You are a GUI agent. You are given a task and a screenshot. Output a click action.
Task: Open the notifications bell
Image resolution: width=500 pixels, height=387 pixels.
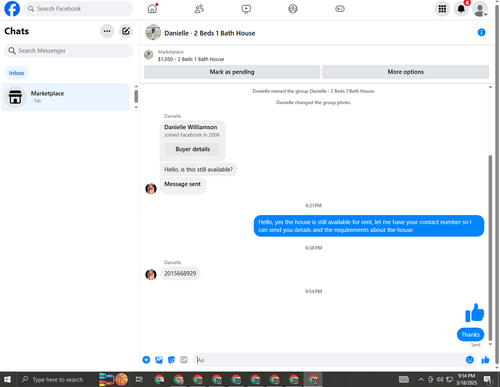click(461, 9)
